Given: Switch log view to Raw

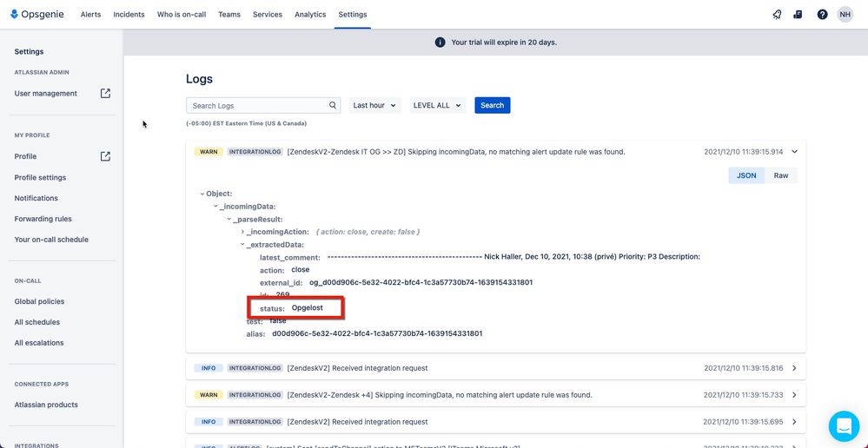Looking at the screenshot, I should pos(781,175).
